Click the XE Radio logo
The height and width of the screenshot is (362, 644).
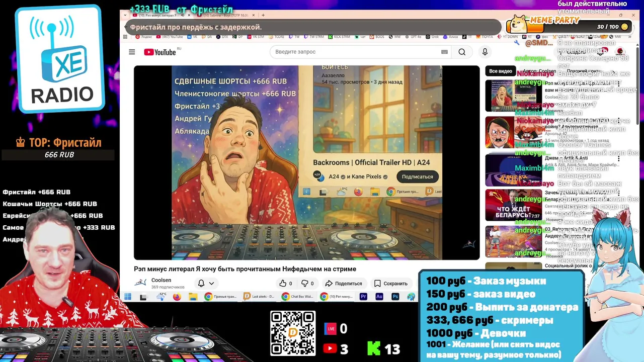59,59
